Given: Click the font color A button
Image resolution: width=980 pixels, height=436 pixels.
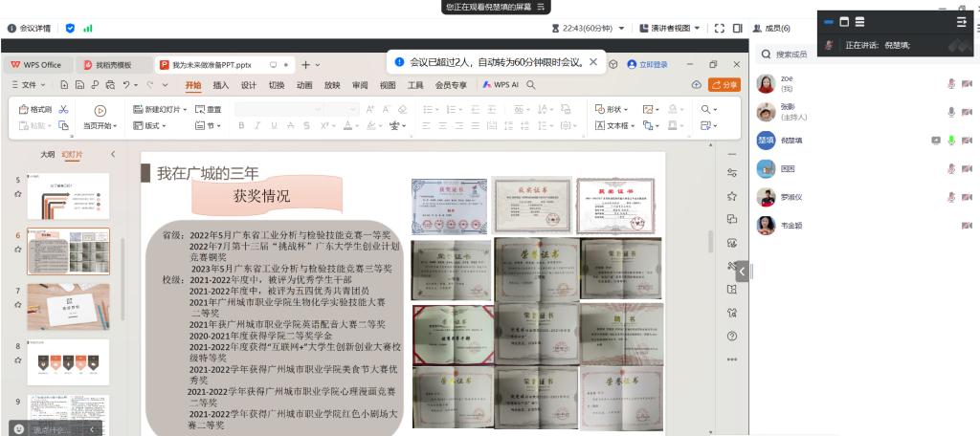Looking at the screenshot, I should tap(347, 125).
